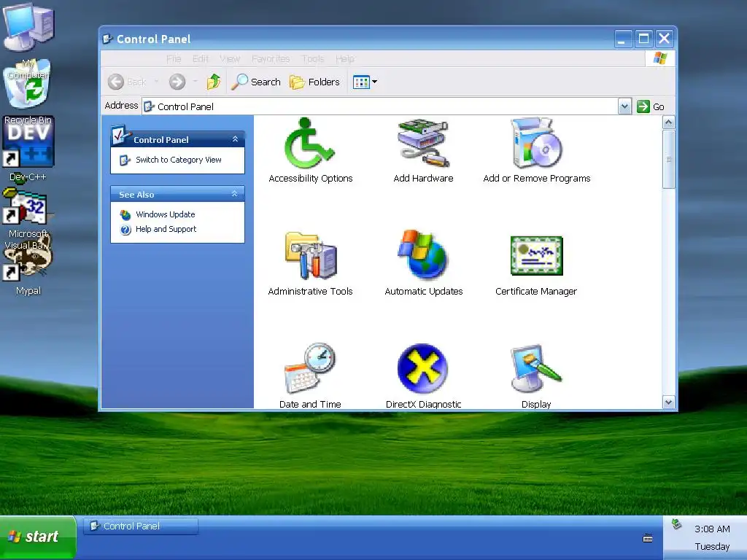Click the Go button
Screen dimensions: 747x560
pos(651,106)
